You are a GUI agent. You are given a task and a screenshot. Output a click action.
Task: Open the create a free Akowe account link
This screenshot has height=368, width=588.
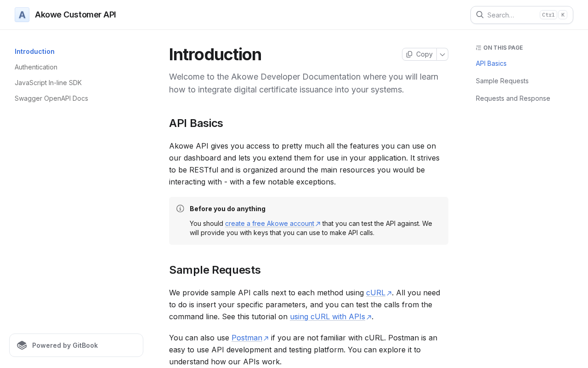point(270,224)
